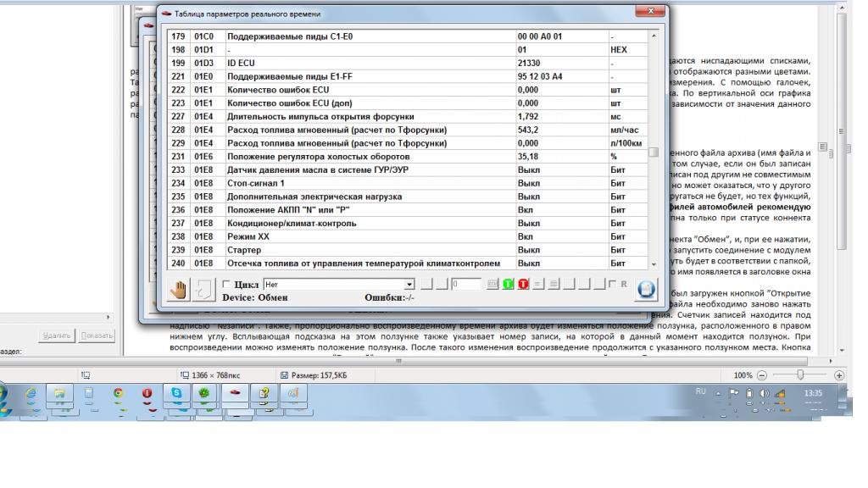Click the numeric field showing 0
This screenshot has width=868, height=488.
tap(466, 285)
